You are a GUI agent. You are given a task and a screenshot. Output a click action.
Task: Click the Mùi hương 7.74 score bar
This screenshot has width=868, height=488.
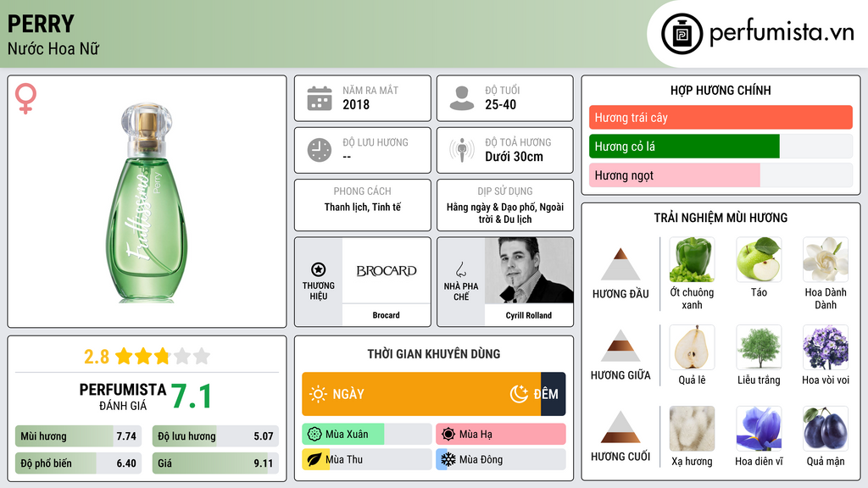point(78,436)
